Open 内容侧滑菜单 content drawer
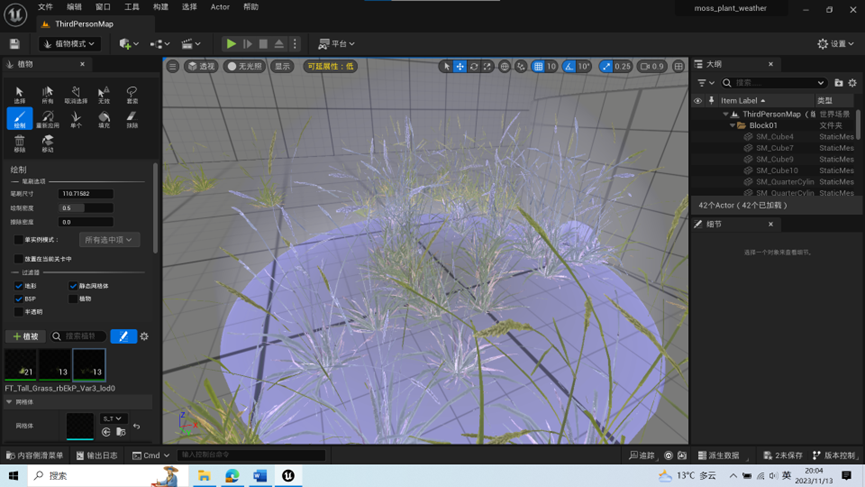 34,455
